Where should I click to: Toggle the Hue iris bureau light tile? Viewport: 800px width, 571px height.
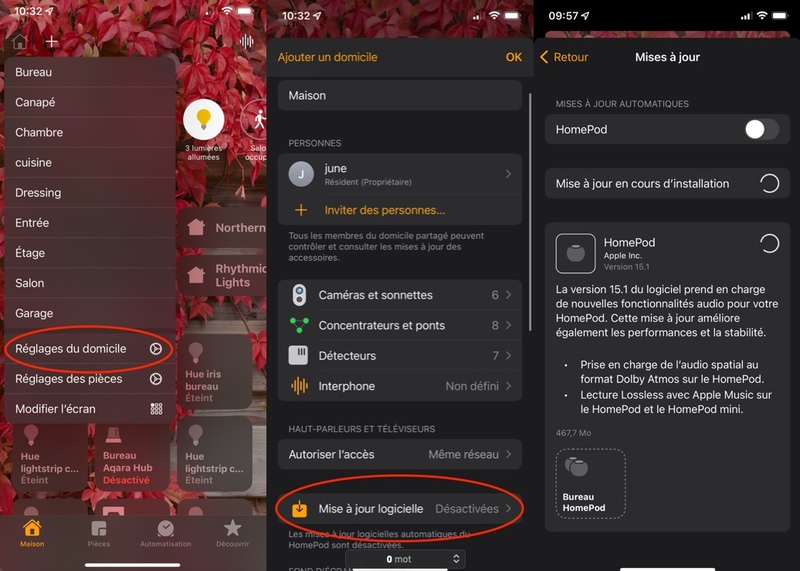click(x=214, y=371)
